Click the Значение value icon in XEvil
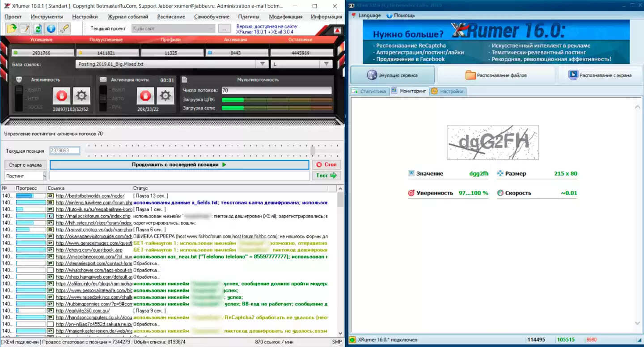Image resolution: width=644 pixels, height=347 pixels. click(411, 173)
